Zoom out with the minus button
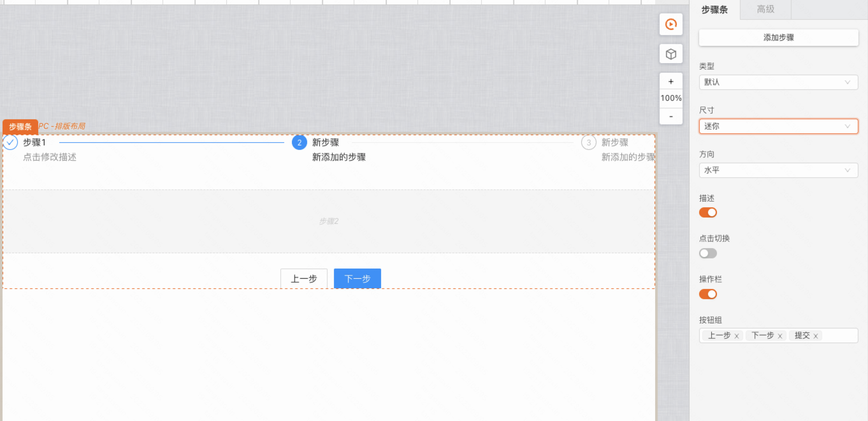Screen dimensions: 868x421 tap(670, 116)
